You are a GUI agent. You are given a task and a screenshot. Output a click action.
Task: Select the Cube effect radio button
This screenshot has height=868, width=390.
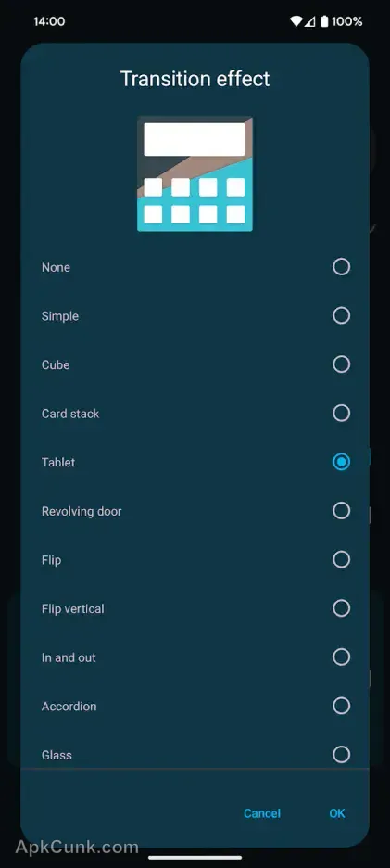click(341, 364)
